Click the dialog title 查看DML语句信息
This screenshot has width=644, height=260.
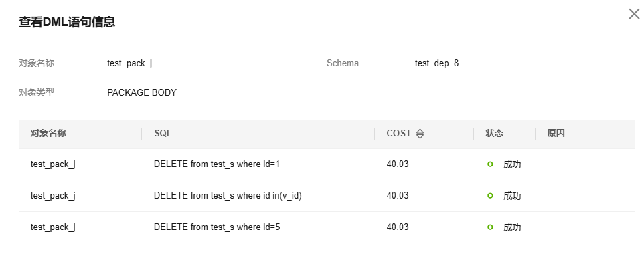[67, 22]
